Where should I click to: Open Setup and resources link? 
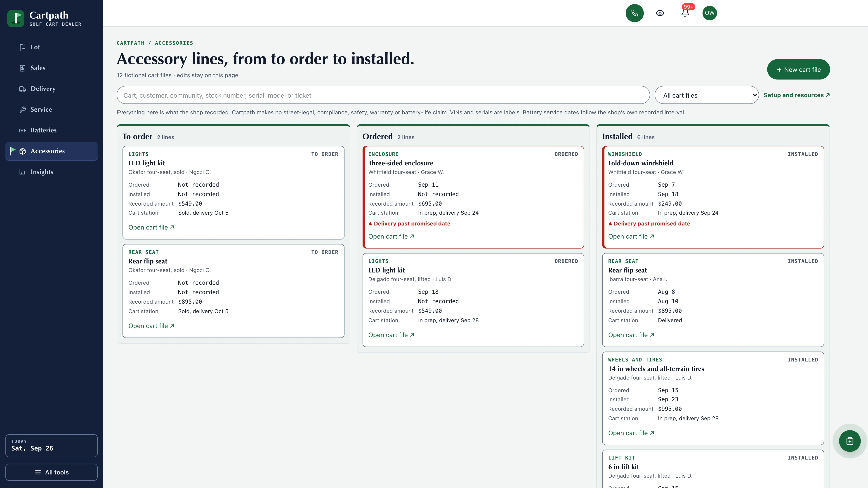pyautogui.click(x=797, y=95)
